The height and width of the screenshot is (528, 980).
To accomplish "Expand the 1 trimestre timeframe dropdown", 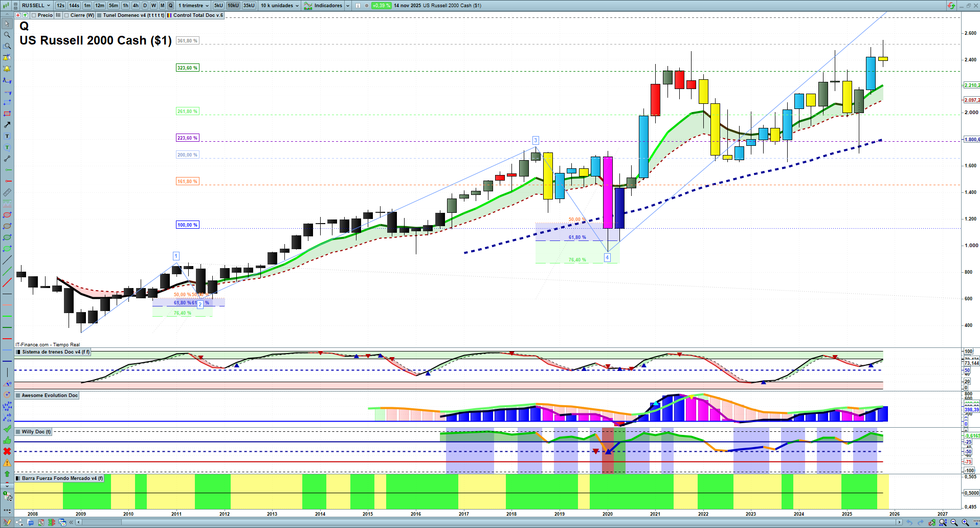I will tap(193, 6).
